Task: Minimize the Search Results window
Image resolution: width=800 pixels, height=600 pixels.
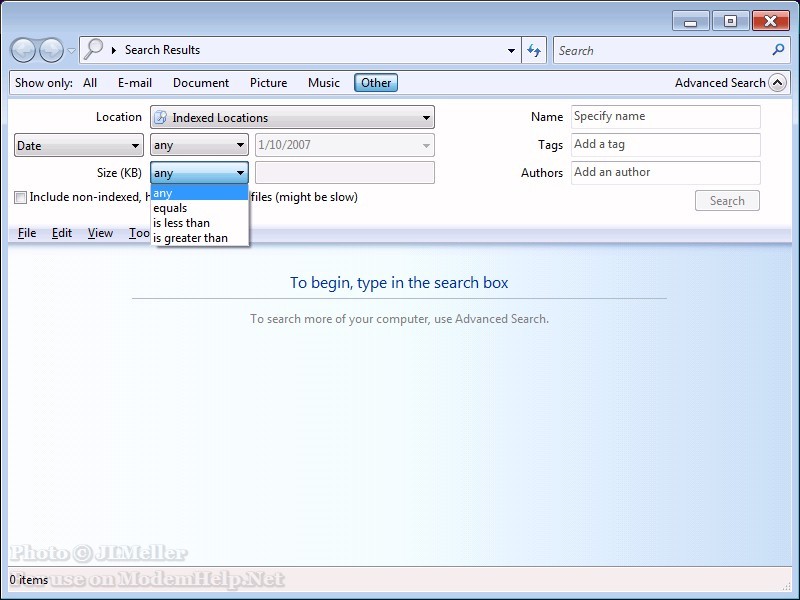Action: (690, 21)
